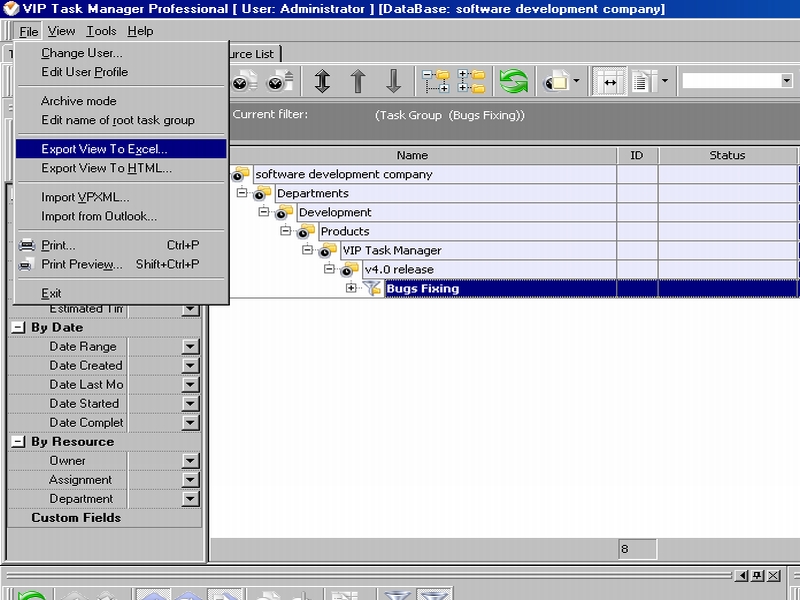Choose Import VPXML... entry

tap(121, 197)
